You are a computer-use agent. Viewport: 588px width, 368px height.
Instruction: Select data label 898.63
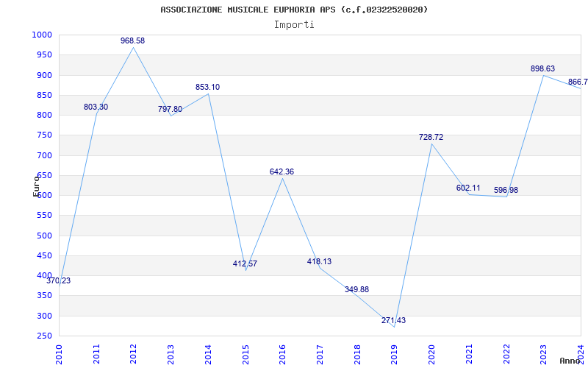[543, 68]
